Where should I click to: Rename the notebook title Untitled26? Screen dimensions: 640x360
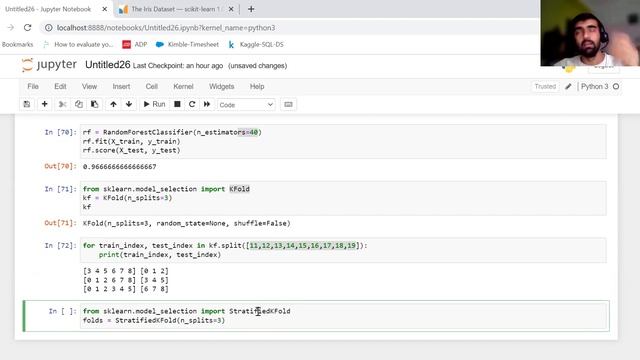(108, 65)
